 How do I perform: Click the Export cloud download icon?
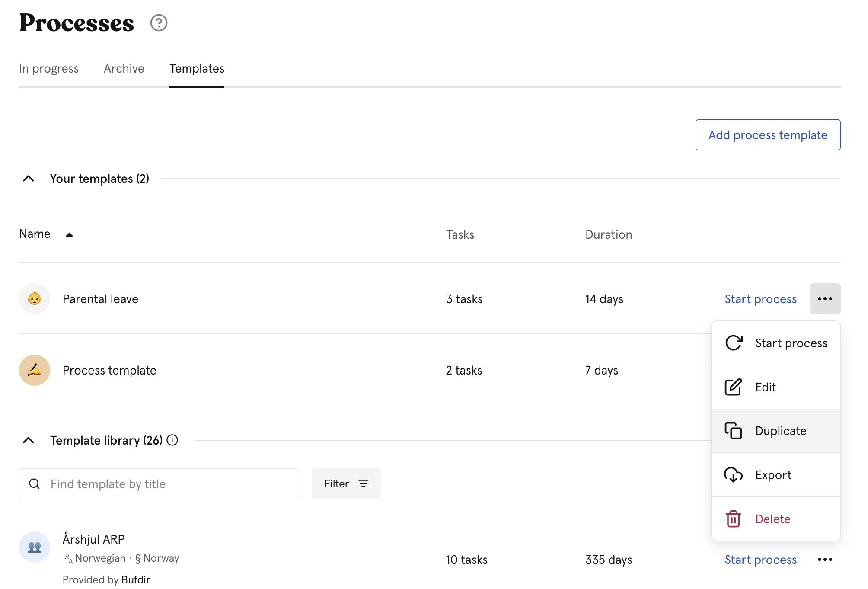734,475
